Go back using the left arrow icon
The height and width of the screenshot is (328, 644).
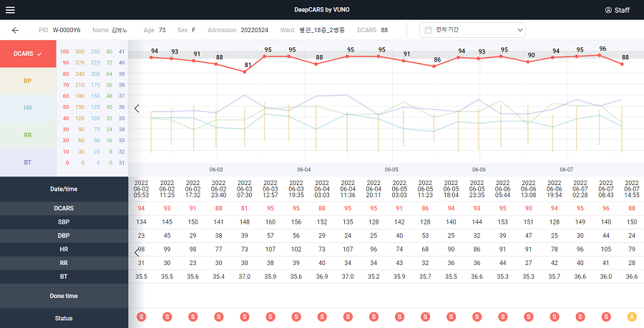[x=15, y=31]
